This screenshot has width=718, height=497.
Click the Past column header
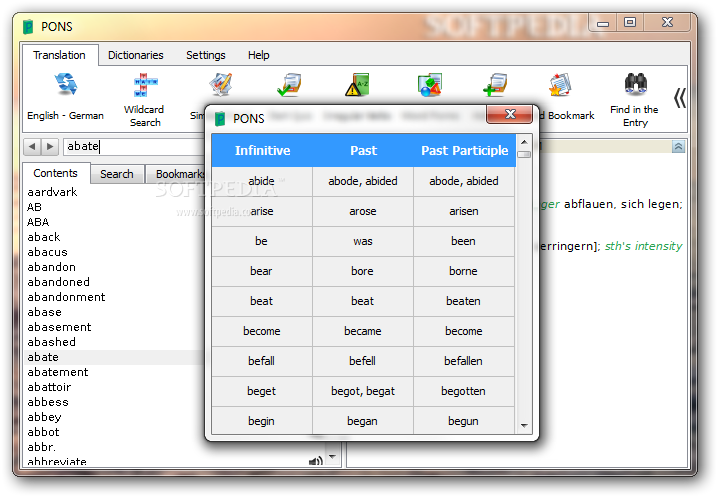(x=363, y=151)
